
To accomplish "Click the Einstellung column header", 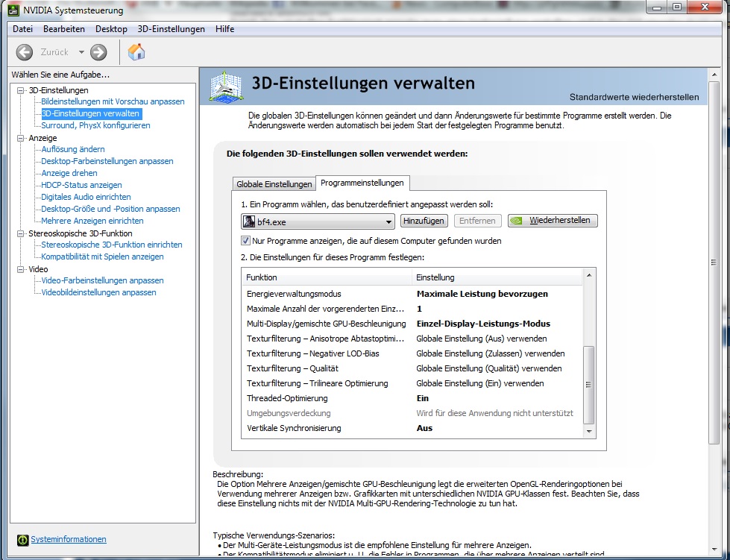I will pyautogui.click(x=497, y=277).
